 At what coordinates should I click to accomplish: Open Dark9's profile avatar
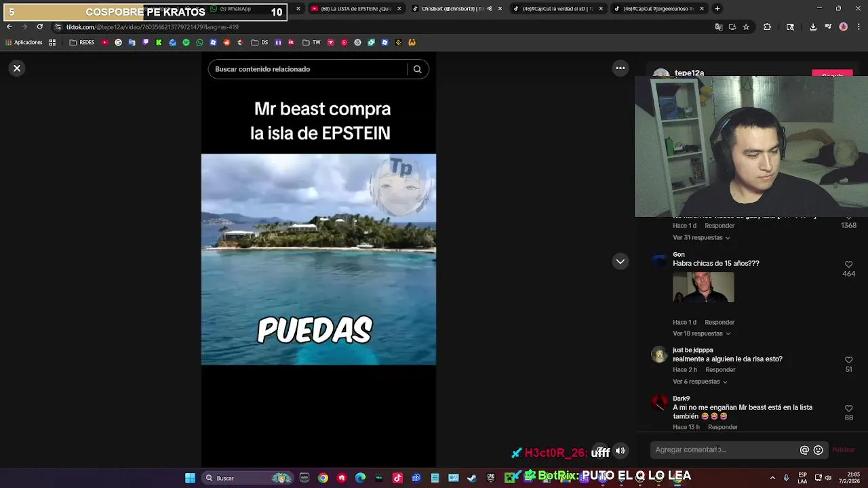tap(659, 403)
